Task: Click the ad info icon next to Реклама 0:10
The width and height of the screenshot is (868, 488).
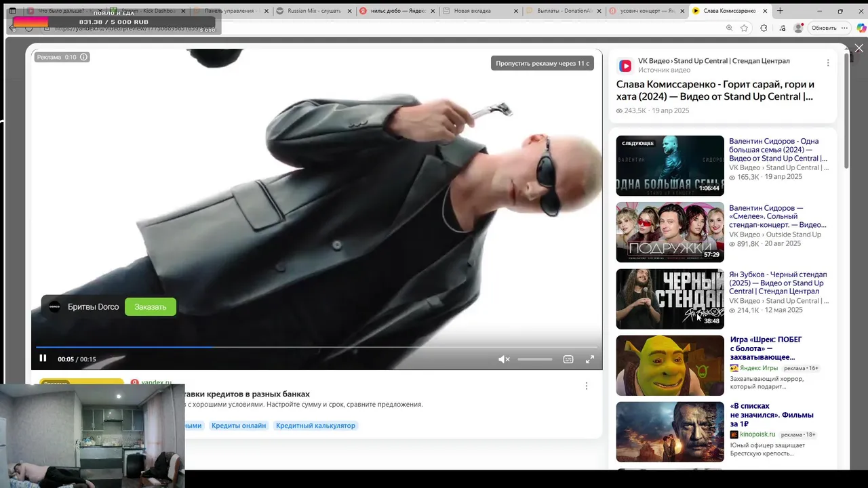Action: pos(84,57)
